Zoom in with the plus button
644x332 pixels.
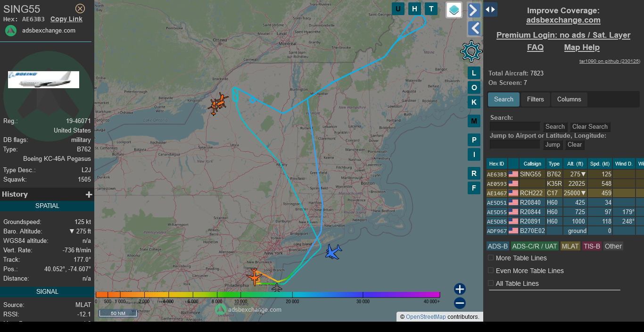[x=460, y=289]
